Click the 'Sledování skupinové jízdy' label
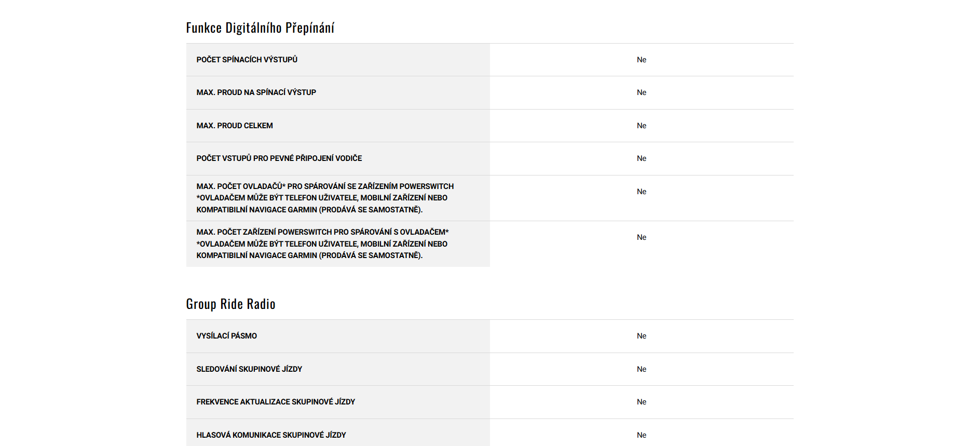The width and height of the screenshot is (980, 446). coord(249,369)
